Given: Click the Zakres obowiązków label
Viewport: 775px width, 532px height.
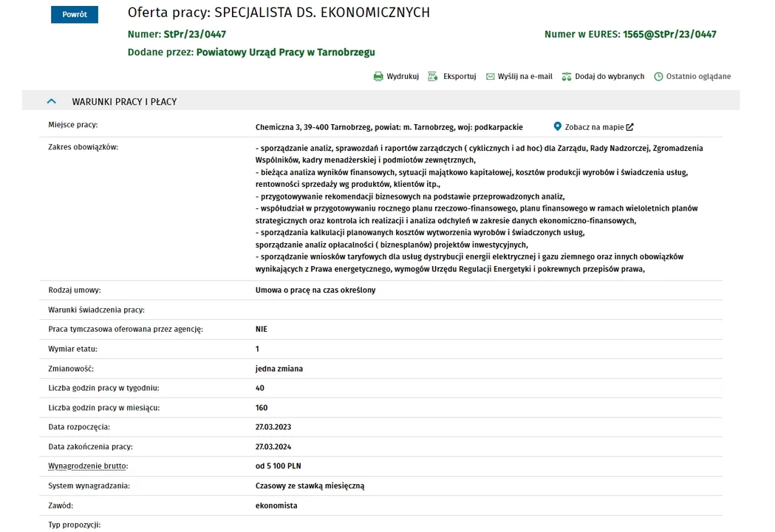Looking at the screenshot, I should (83, 147).
